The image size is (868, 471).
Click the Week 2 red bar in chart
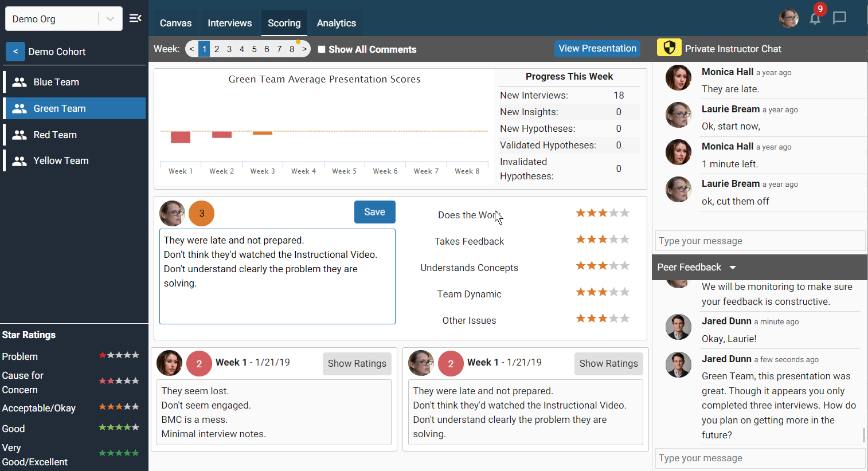pyautogui.click(x=222, y=135)
